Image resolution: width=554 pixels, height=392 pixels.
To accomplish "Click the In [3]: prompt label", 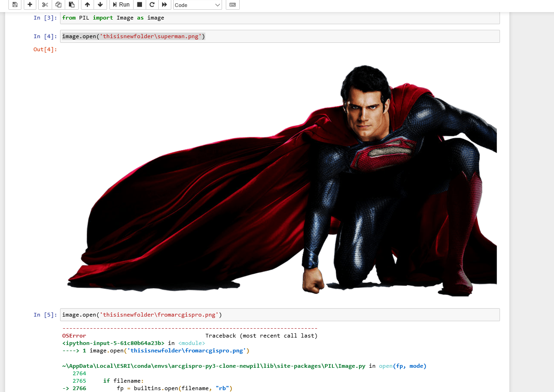I will pos(45,18).
